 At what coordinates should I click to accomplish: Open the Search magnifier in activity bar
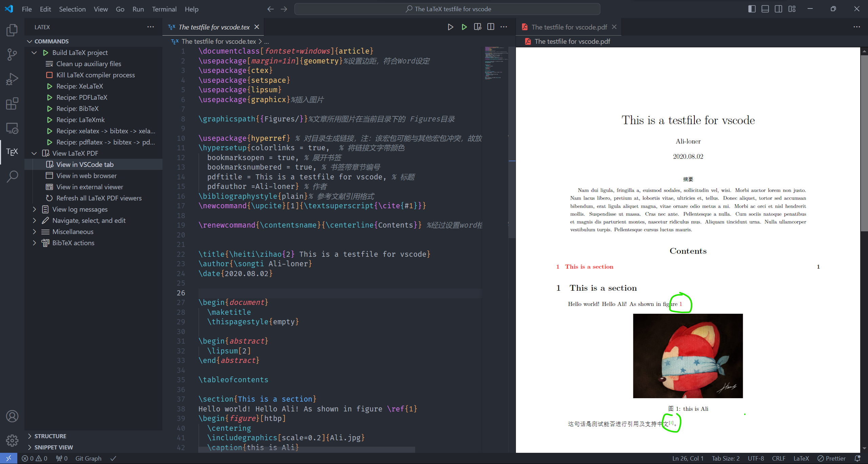tap(12, 176)
